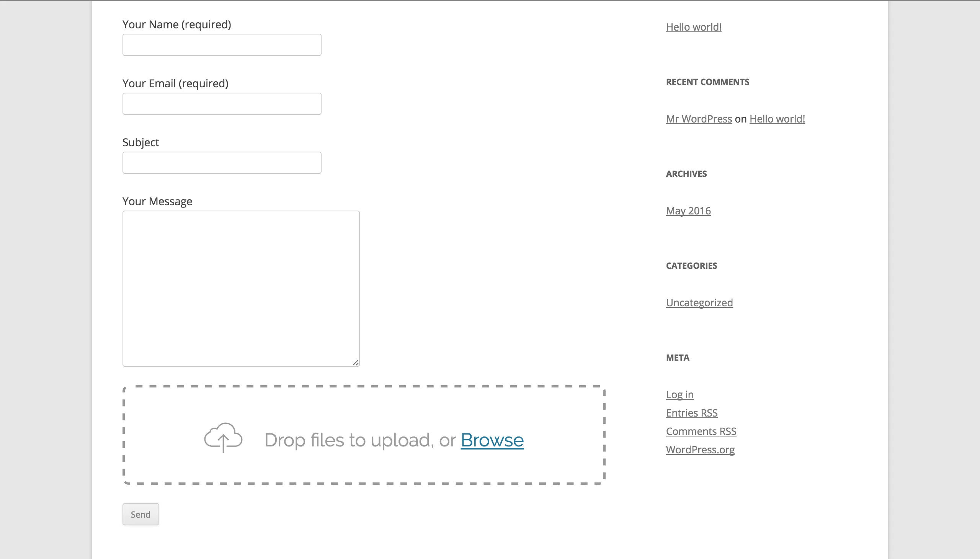This screenshot has height=559, width=980.
Task: Open the Comments RSS feed
Action: 701,431
